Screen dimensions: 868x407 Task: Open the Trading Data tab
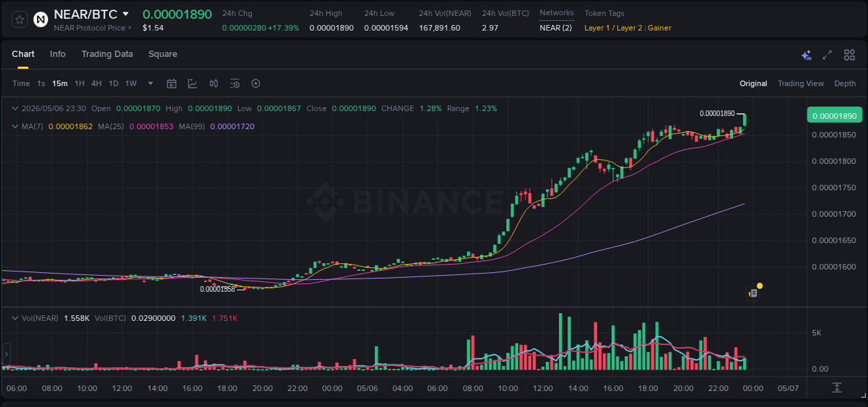coord(107,54)
